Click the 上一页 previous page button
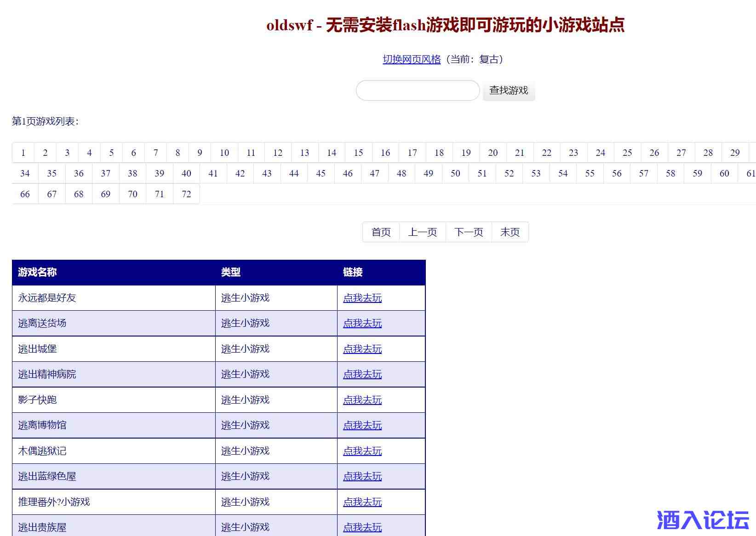 tap(422, 232)
